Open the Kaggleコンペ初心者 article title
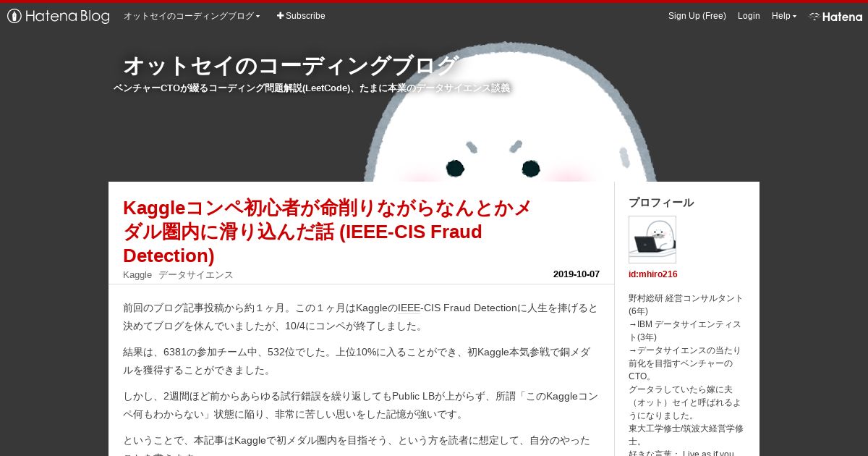The height and width of the screenshot is (456, 868). click(327, 232)
